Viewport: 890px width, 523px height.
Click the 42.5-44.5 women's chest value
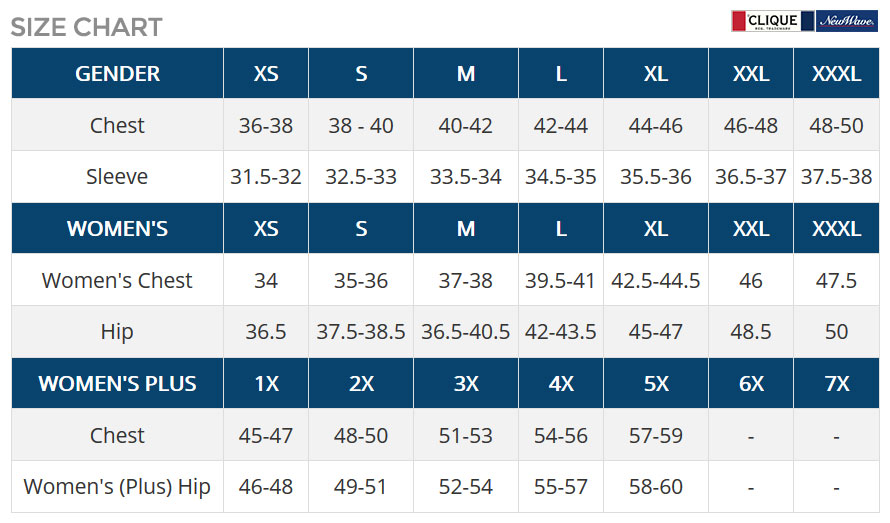click(x=656, y=281)
